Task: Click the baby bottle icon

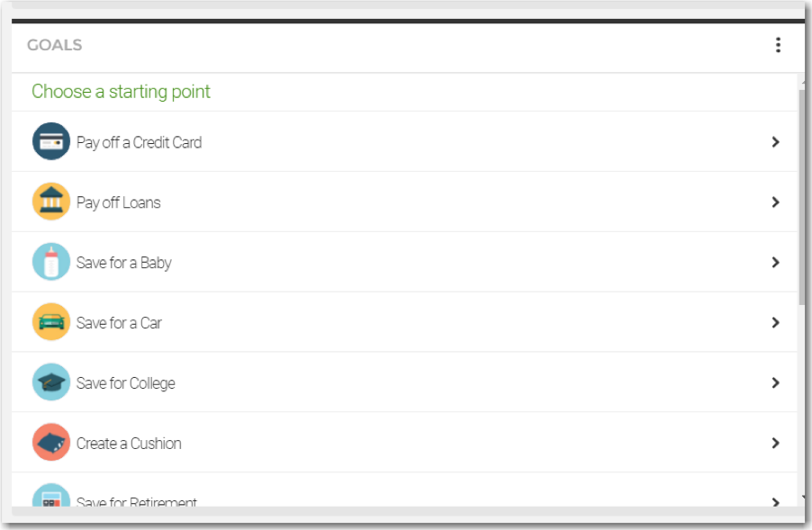Action: (x=50, y=261)
